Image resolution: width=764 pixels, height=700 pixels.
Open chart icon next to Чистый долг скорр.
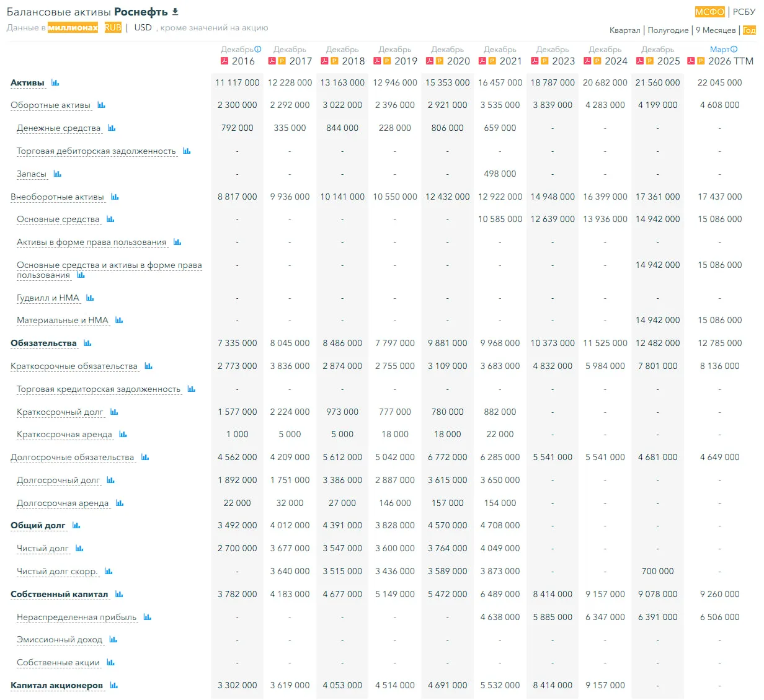109,572
